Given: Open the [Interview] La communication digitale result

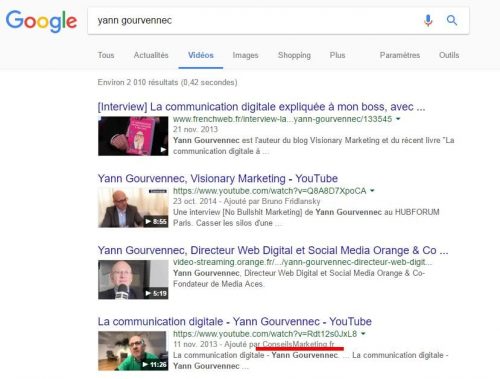Looking at the screenshot, I should [261, 107].
